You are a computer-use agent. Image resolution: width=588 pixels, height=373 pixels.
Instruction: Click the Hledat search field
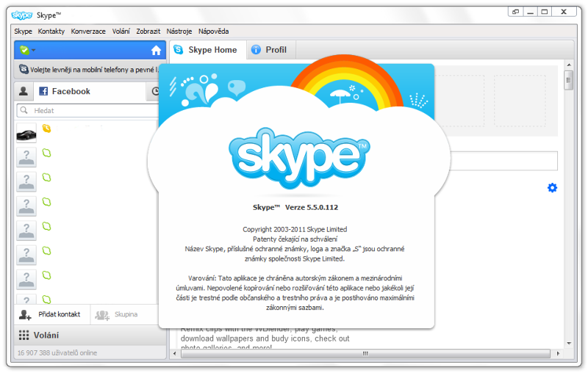click(x=87, y=110)
